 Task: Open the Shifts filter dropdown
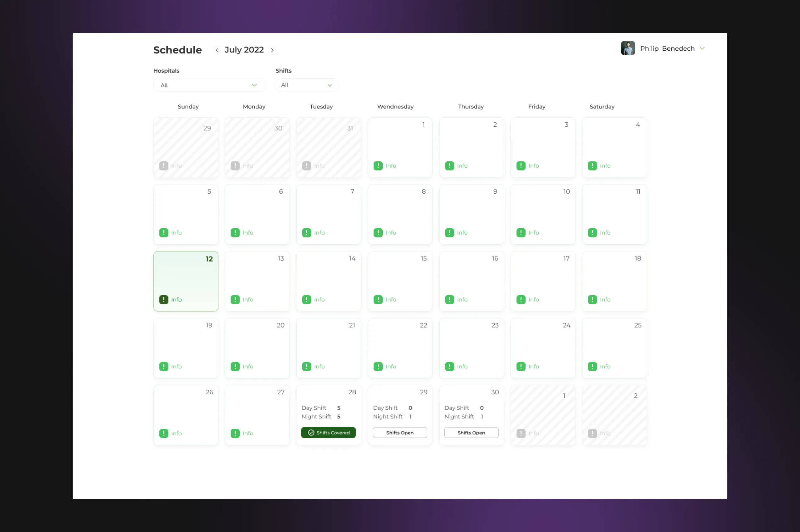(306, 85)
